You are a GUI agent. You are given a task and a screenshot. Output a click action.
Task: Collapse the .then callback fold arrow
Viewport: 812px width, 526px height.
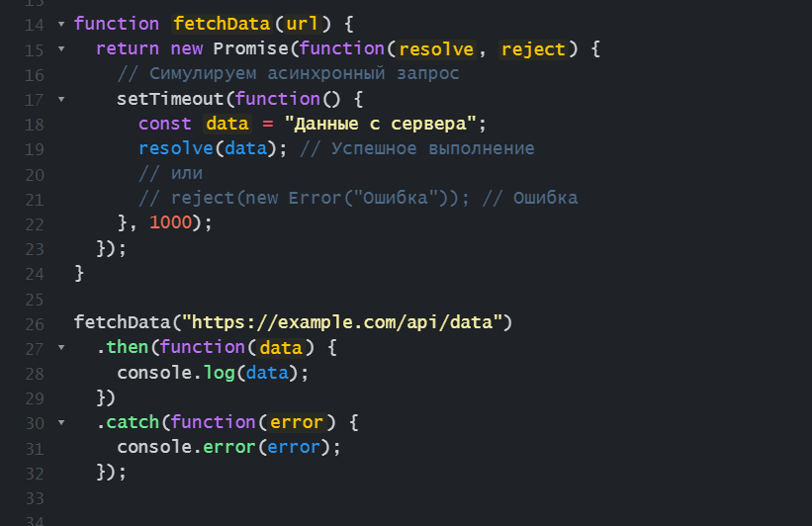coord(61,348)
